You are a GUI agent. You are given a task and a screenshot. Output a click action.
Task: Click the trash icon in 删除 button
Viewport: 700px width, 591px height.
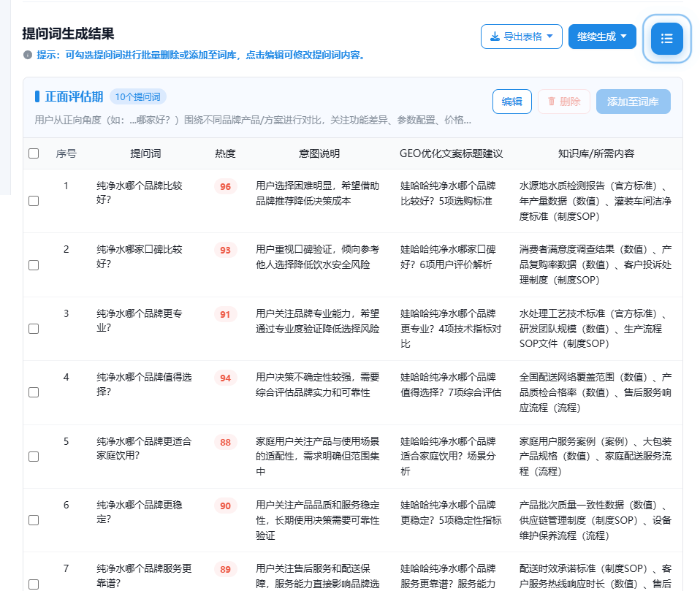[552, 102]
